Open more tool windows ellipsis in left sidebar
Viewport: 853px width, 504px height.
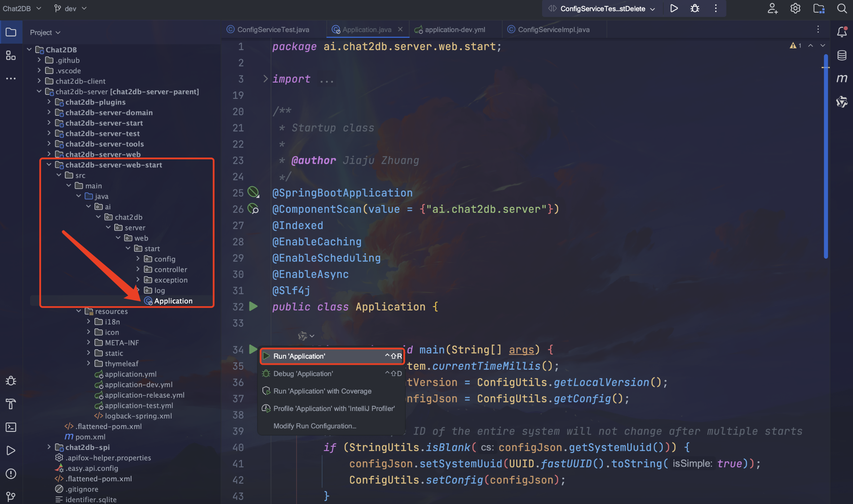(x=11, y=78)
